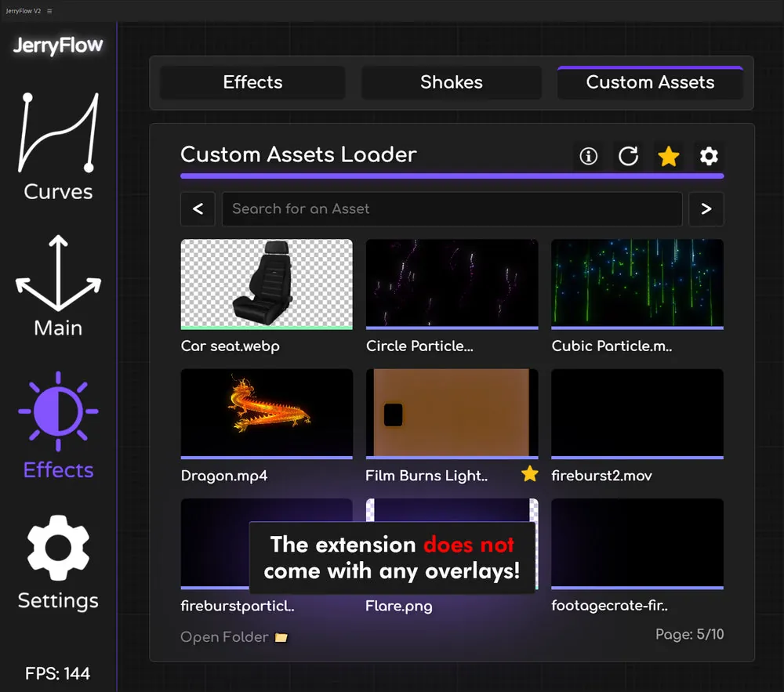Go to the previous asset page with left chevron
Image resolution: width=784 pixels, height=692 pixels.
[x=198, y=208]
